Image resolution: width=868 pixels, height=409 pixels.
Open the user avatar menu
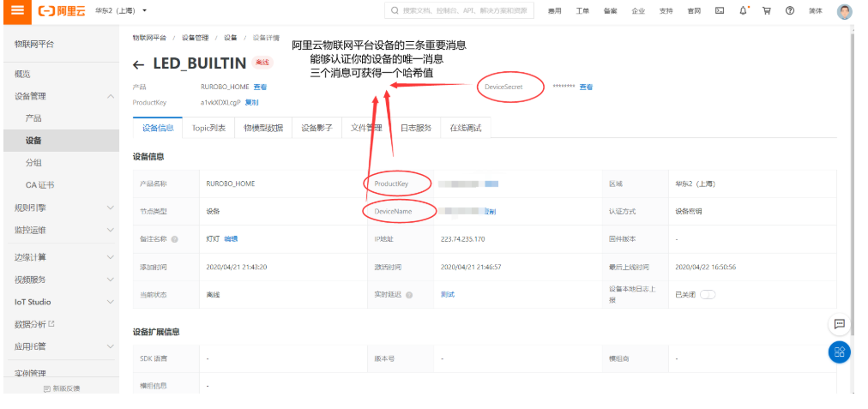(x=844, y=11)
